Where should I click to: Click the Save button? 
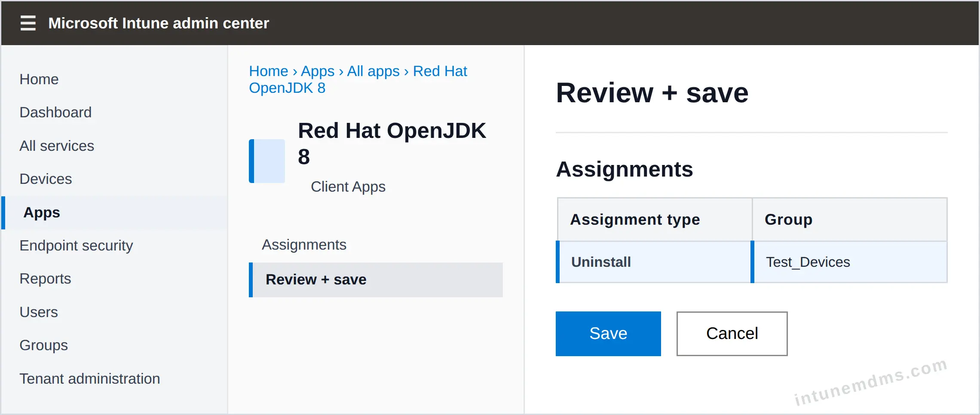point(608,334)
